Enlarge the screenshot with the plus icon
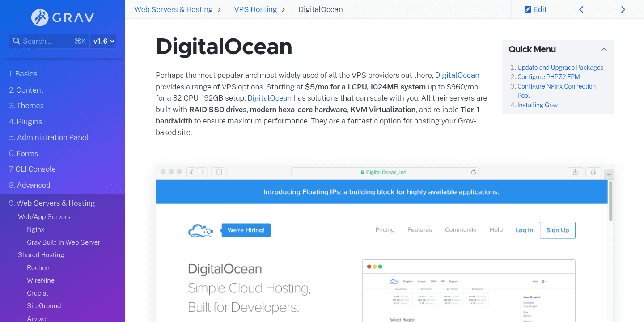 pyautogui.click(x=609, y=174)
